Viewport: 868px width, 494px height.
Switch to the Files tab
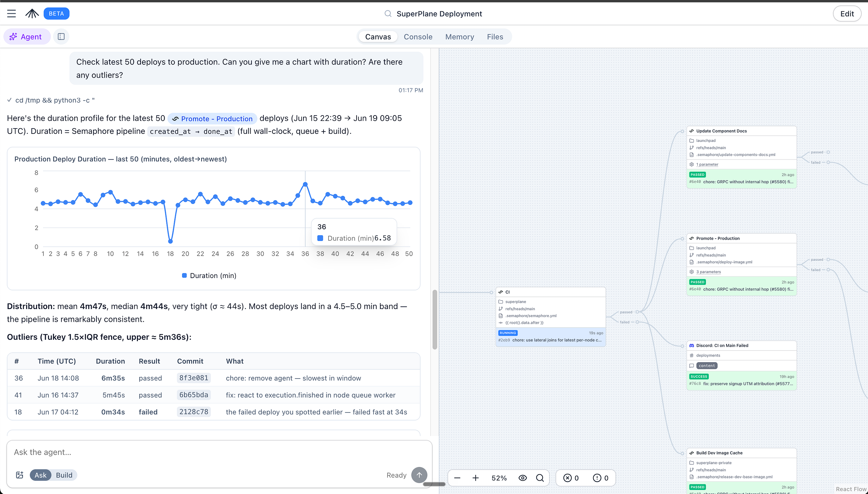pyautogui.click(x=495, y=37)
